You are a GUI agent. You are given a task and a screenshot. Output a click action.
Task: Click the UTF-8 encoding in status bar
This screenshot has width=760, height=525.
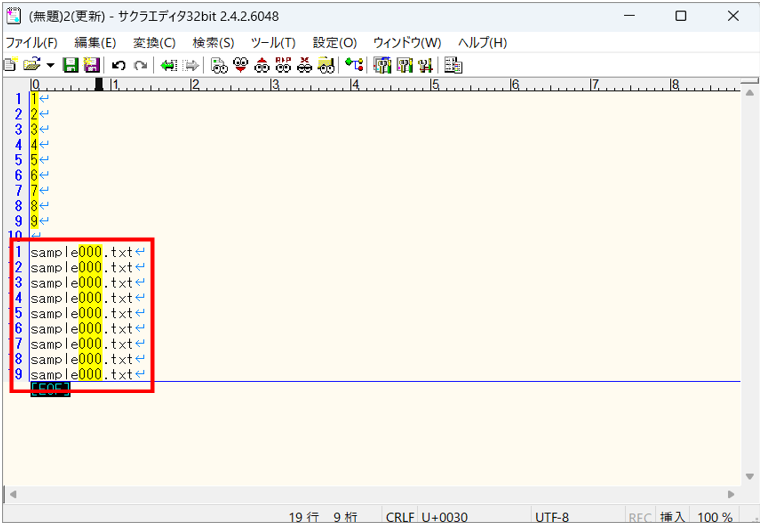pos(553,517)
